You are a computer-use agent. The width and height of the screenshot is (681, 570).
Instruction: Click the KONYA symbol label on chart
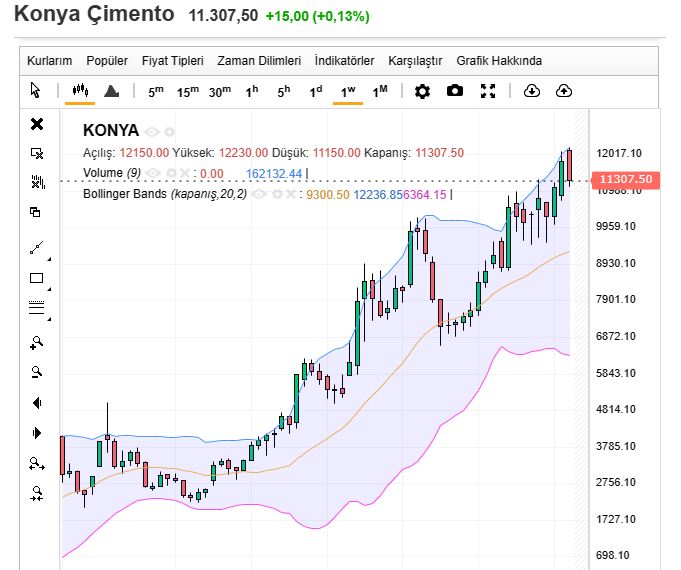coord(111,130)
